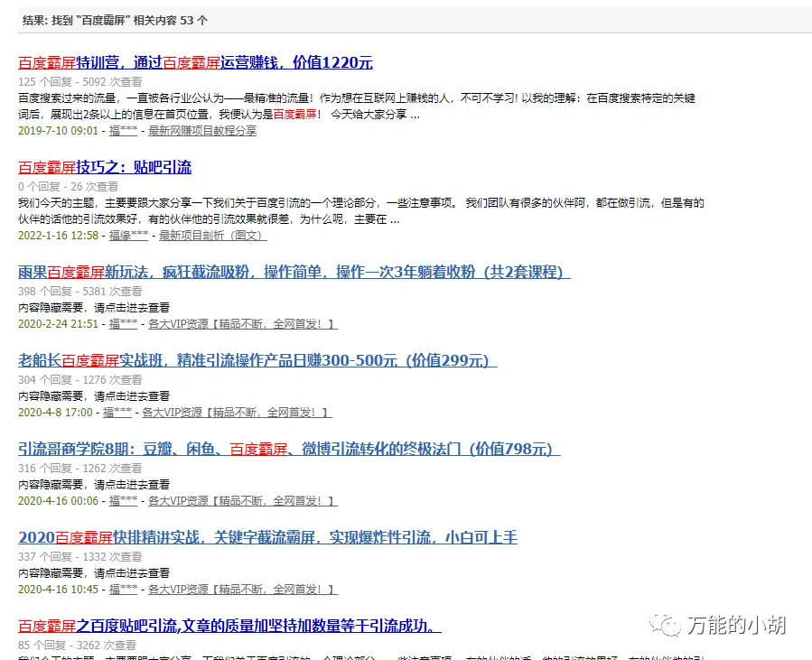Open the result '2020百度霸屏快排精讲实战' link
Image resolution: width=812 pixels, height=660 pixels.
pyautogui.click(x=267, y=537)
